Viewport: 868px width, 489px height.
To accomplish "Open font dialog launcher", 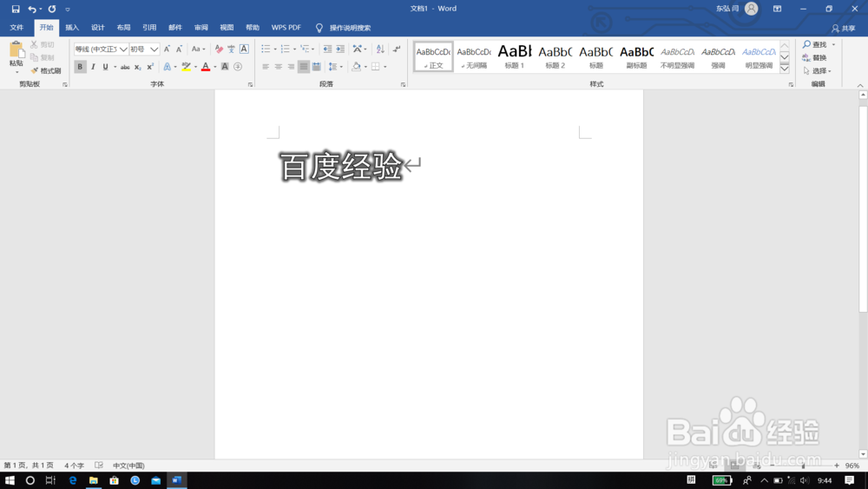I will [x=250, y=85].
